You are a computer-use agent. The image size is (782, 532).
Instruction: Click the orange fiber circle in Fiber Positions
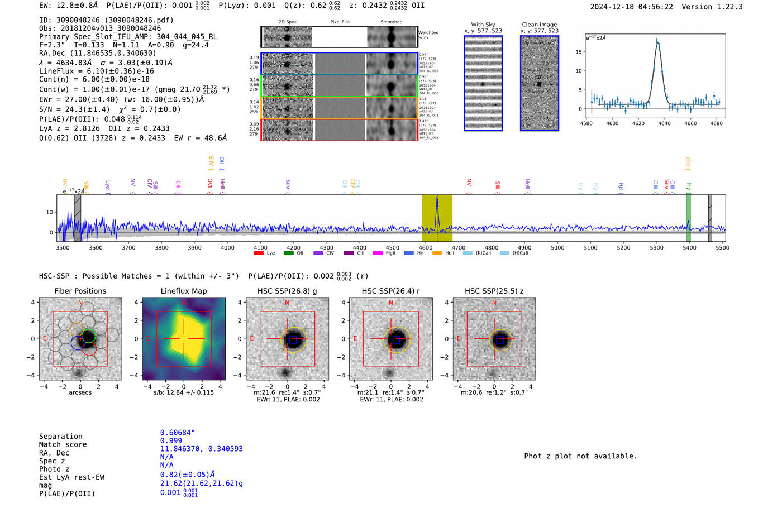tap(77, 330)
